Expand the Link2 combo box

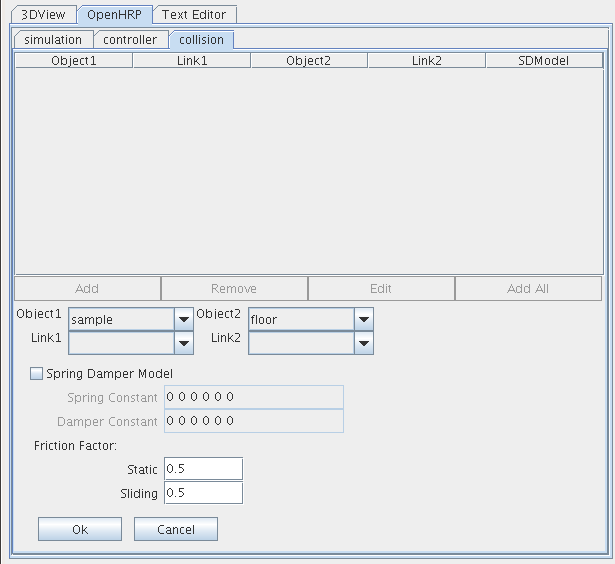311,343
